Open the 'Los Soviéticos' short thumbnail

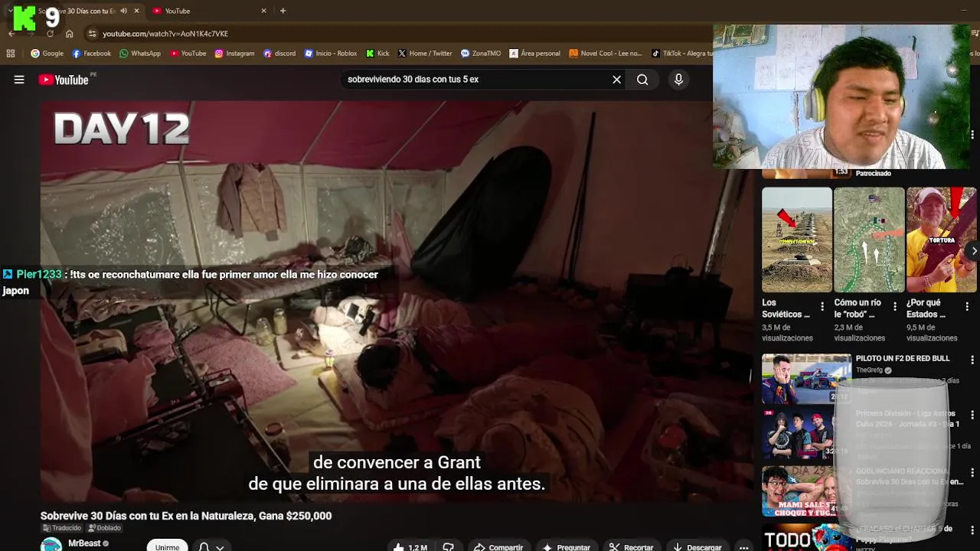pyautogui.click(x=796, y=240)
